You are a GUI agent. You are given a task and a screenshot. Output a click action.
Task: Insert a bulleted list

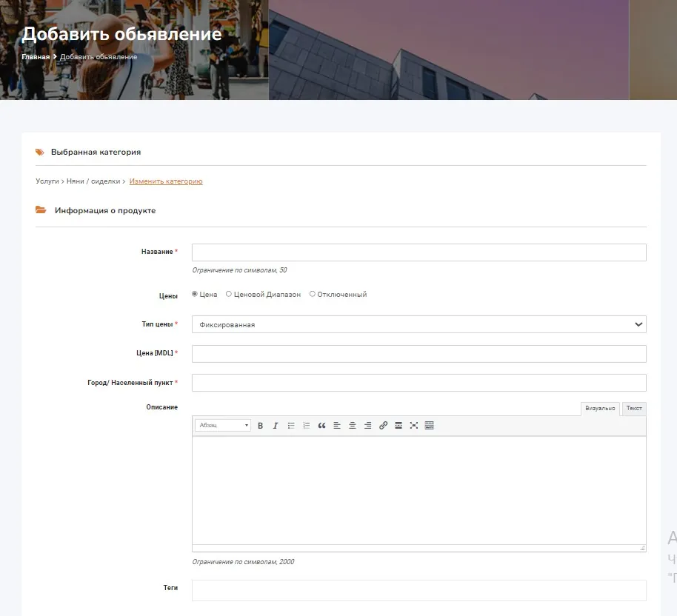291,426
